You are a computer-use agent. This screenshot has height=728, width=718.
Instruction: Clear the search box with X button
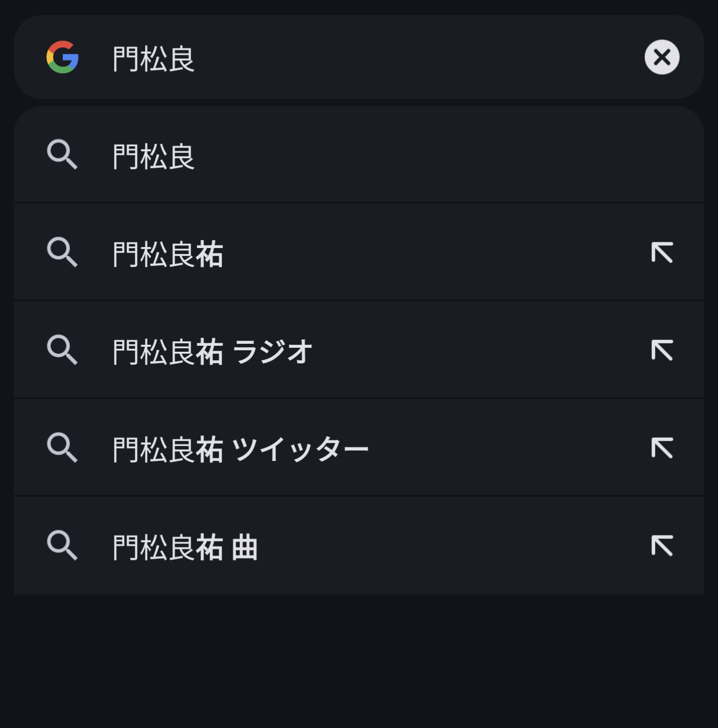click(662, 57)
